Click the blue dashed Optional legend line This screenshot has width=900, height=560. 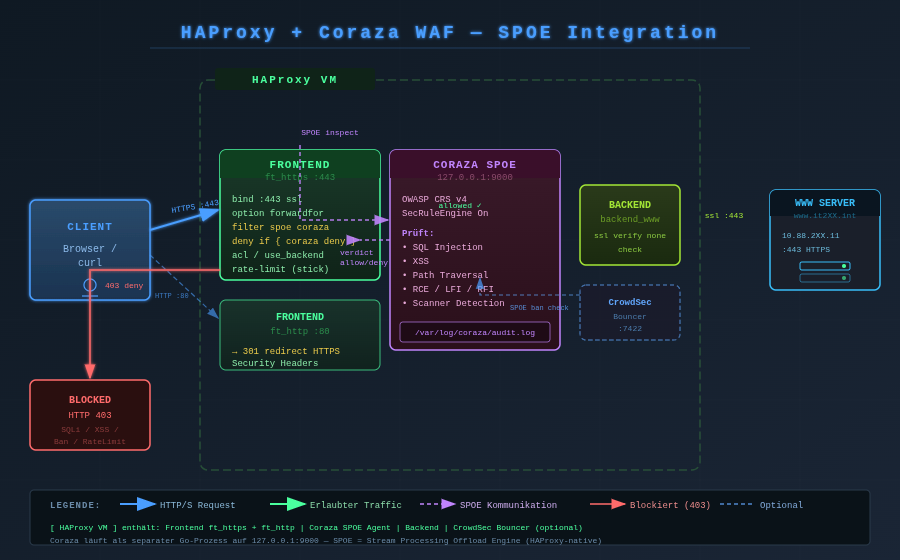click(x=736, y=504)
